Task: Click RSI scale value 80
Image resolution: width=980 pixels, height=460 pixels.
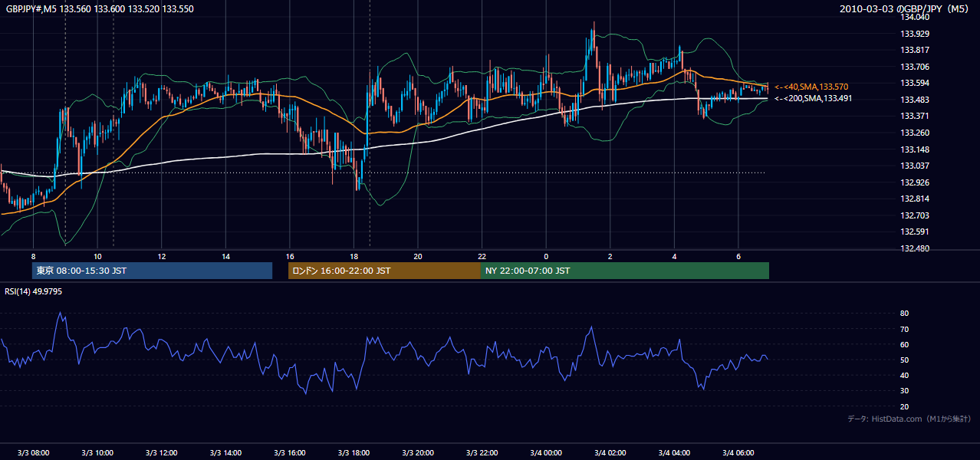Action: [905, 314]
